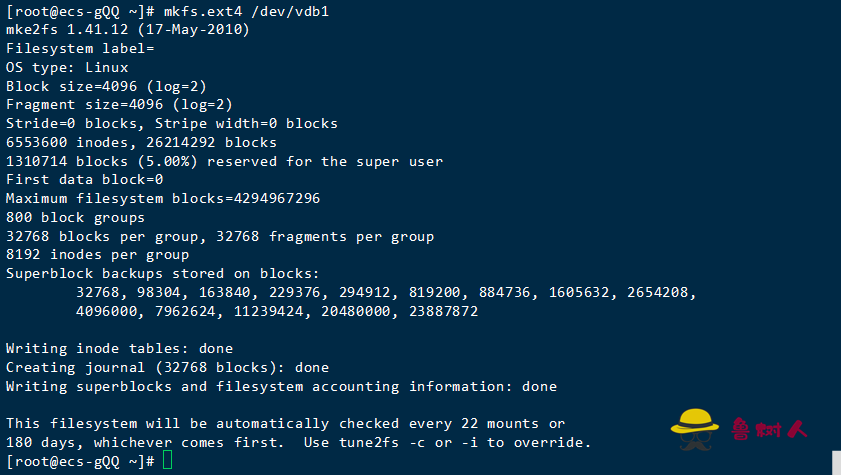The width and height of the screenshot is (841, 475).
Task: Click the 'Maximum filesystem blocks=4294967296' line
Action: coord(163,198)
